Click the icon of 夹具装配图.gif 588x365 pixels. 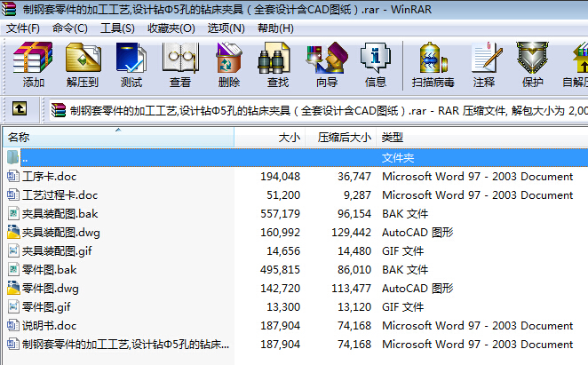coord(13,250)
